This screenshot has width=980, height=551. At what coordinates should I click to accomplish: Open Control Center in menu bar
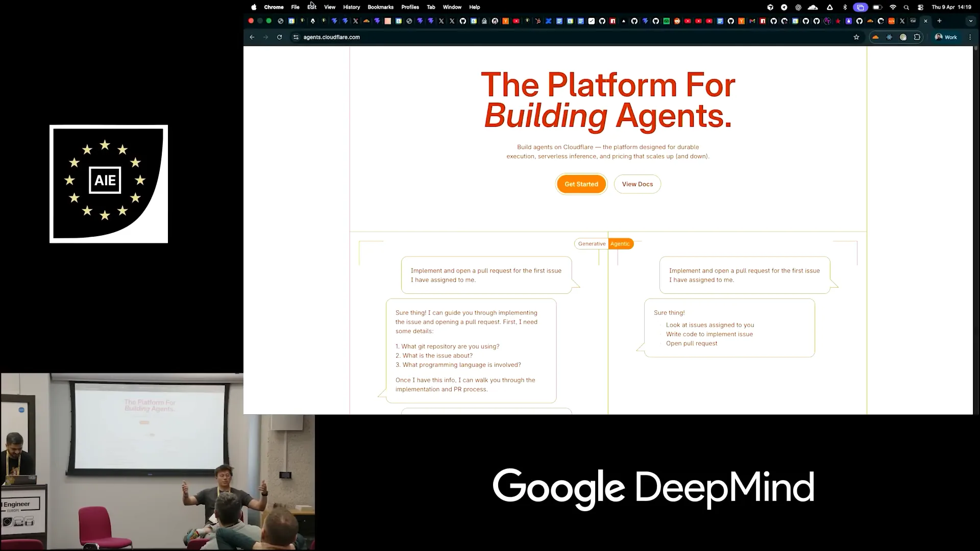[x=920, y=7]
